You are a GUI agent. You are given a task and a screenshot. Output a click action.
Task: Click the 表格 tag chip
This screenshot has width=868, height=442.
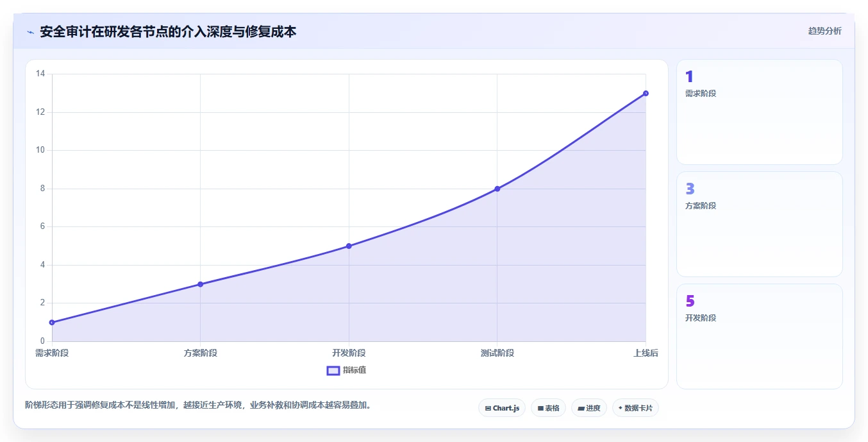[548, 408]
